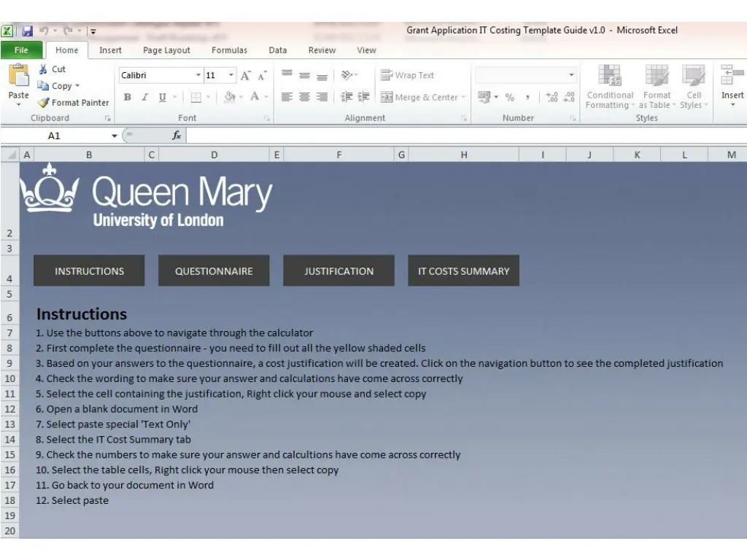
Task: Toggle Wrap Text
Action: click(407, 75)
